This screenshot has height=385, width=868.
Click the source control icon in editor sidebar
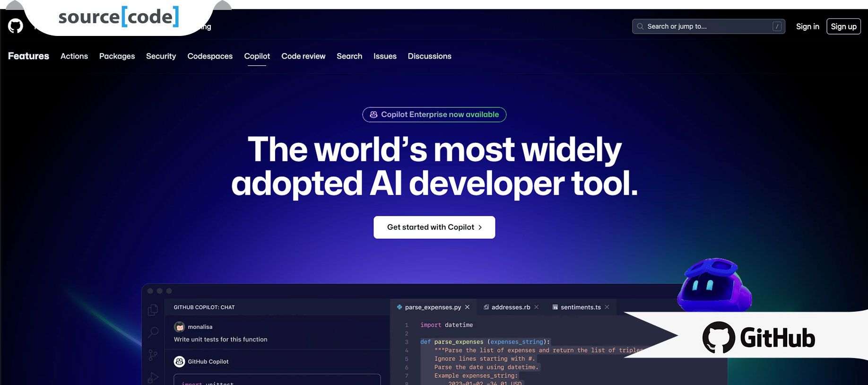pyautogui.click(x=153, y=355)
